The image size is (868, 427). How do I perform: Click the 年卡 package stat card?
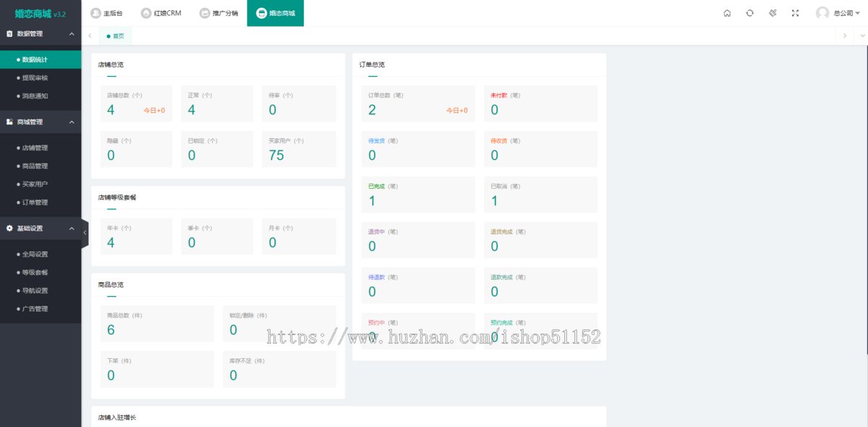tap(136, 237)
